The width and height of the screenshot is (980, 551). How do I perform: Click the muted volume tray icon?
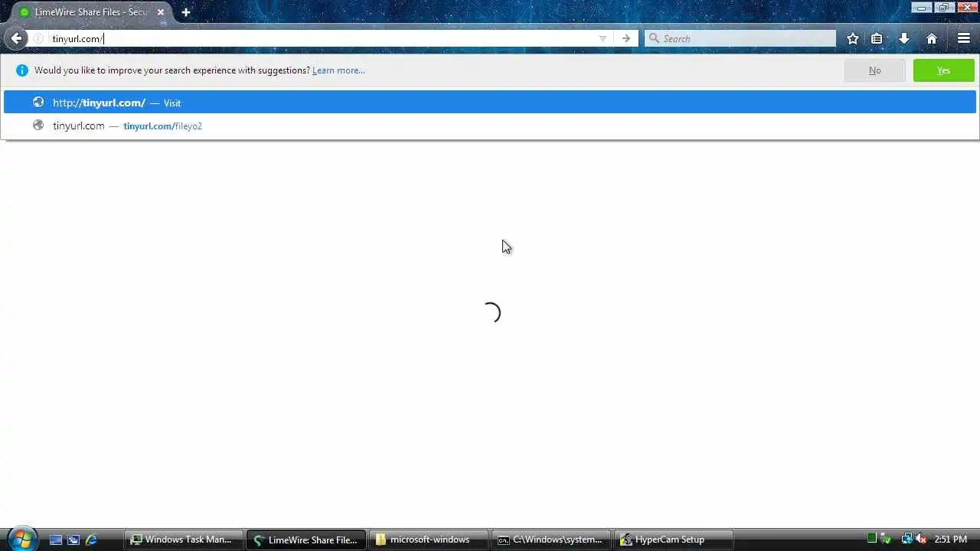pos(921,539)
